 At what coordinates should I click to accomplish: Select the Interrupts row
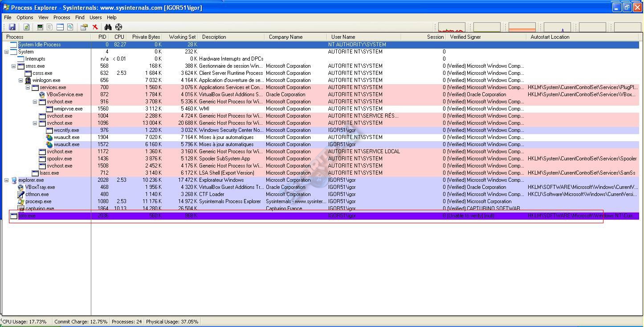click(x=321, y=59)
